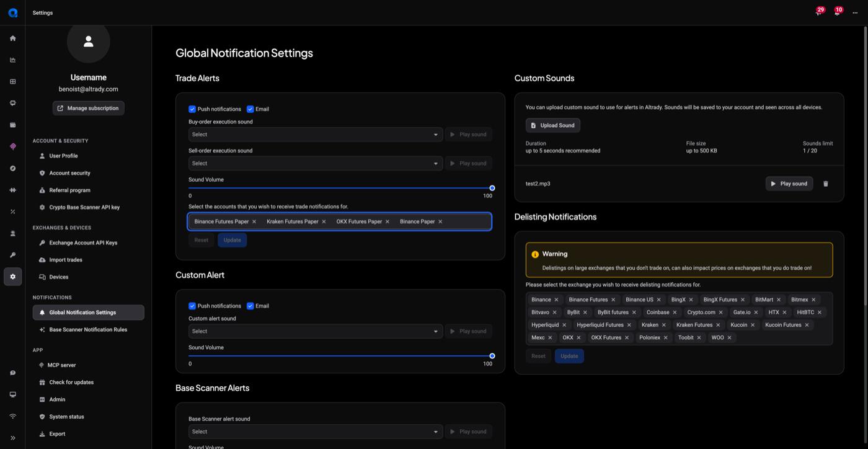Toggle Trade Alerts Email checkbox
Viewport: 868px width, 449px height.
[250, 109]
